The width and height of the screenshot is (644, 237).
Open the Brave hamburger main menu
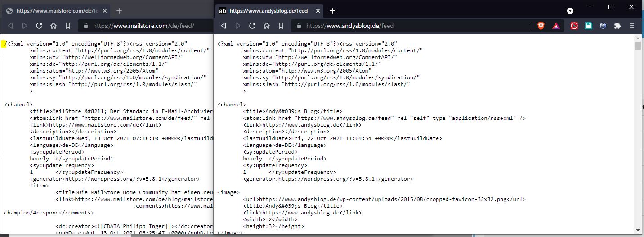click(x=632, y=26)
